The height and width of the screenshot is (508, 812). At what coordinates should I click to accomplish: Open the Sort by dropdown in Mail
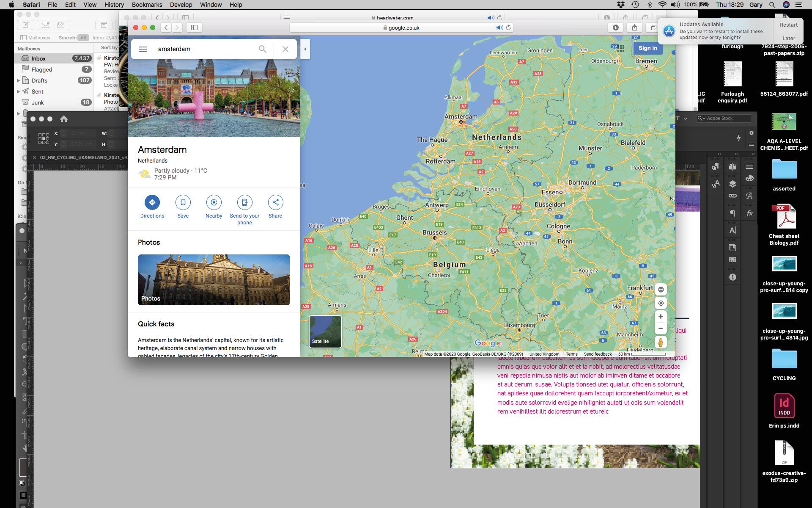[109, 47]
